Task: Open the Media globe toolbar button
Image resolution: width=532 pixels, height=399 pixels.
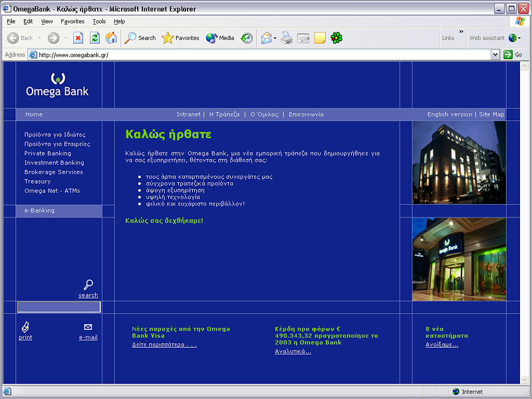Action: coord(211,38)
